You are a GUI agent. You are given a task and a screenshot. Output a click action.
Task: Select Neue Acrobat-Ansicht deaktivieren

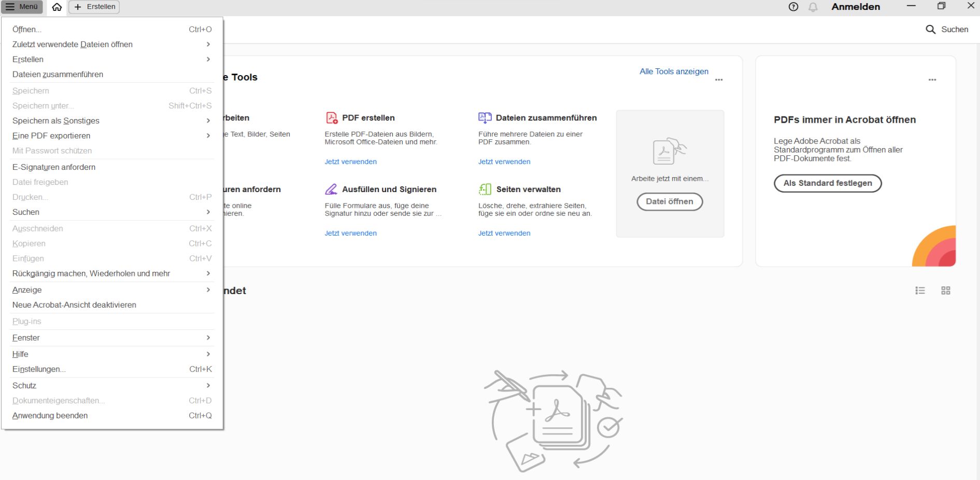(74, 304)
